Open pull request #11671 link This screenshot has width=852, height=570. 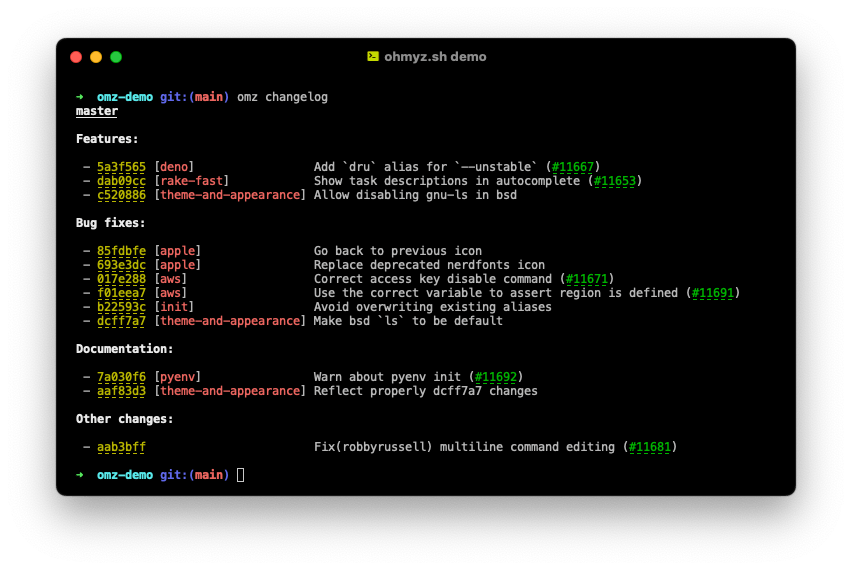tap(587, 279)
